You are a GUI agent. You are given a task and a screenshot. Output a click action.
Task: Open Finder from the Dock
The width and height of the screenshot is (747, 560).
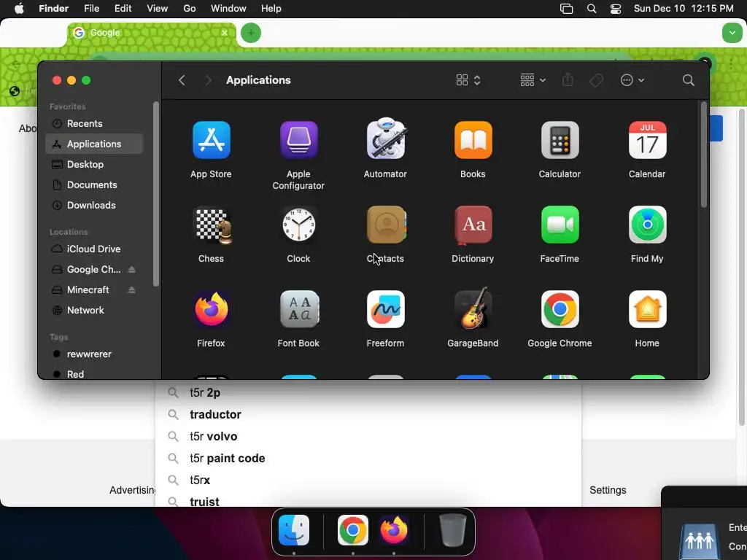[294, 530]
